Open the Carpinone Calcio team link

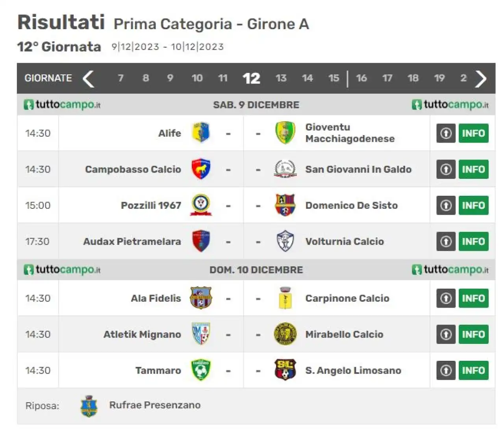(347, 298)
